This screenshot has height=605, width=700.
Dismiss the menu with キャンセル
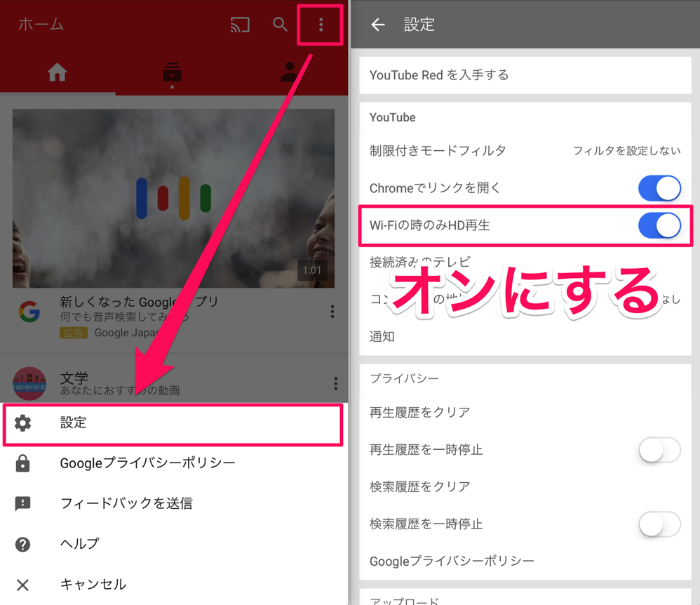(x=173, y=585)
